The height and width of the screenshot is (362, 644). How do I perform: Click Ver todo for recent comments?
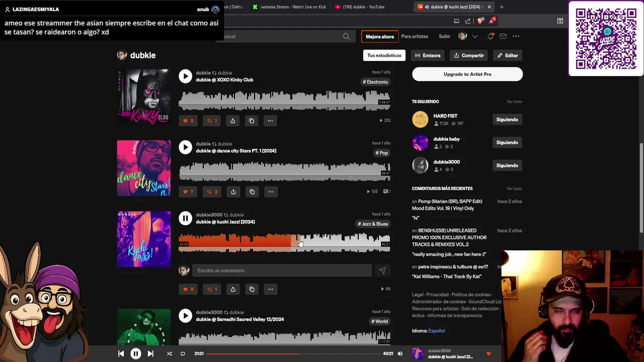point(514,189)
